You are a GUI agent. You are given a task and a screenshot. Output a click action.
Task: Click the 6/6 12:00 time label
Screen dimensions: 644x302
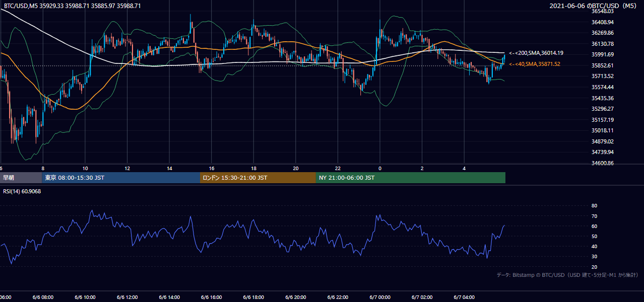pyautogui.click(x=127, y=297)
